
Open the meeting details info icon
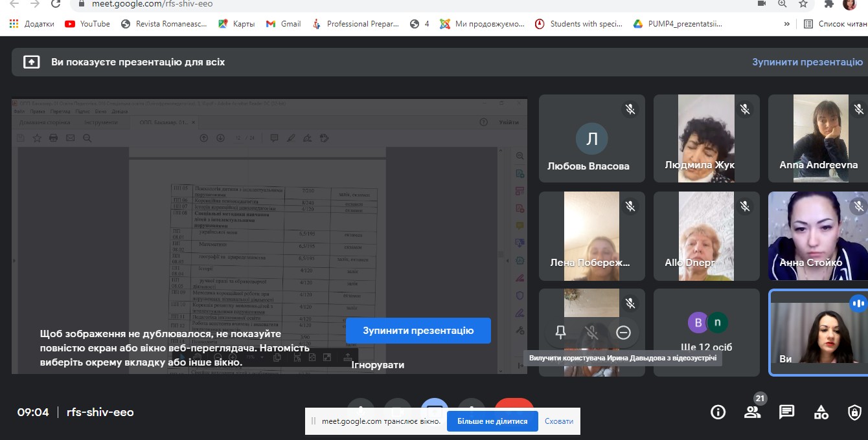point(718,412)
